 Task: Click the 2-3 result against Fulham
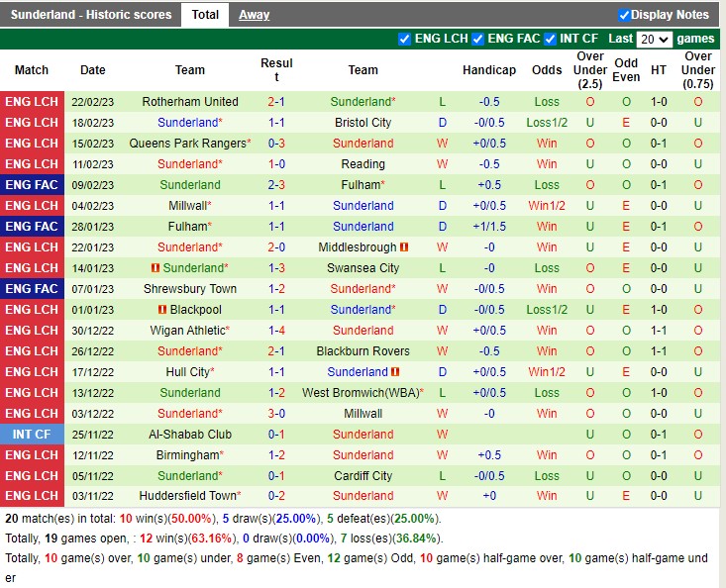(276, 185)
